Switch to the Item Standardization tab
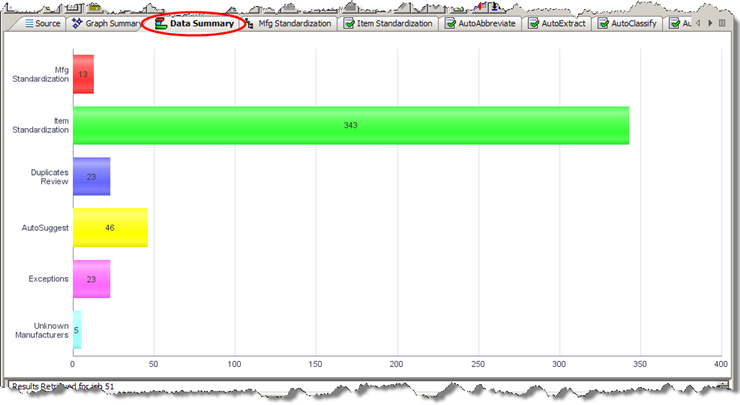 (388, 23)
